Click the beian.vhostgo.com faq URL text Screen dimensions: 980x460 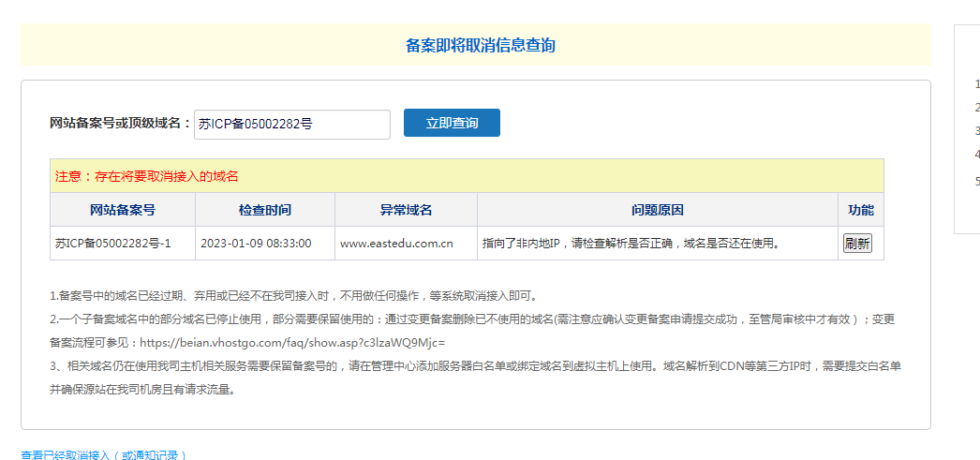click(x=292, y=343)
